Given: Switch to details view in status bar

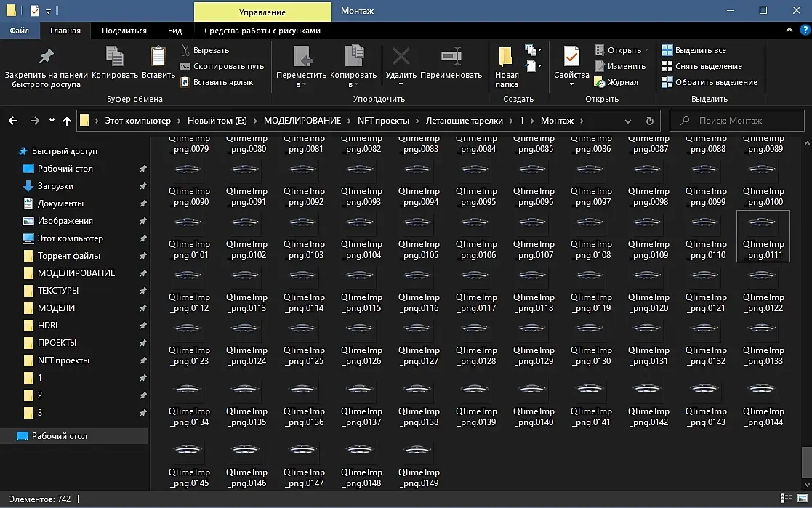Looking at the screenshot, I should [786, 499].
